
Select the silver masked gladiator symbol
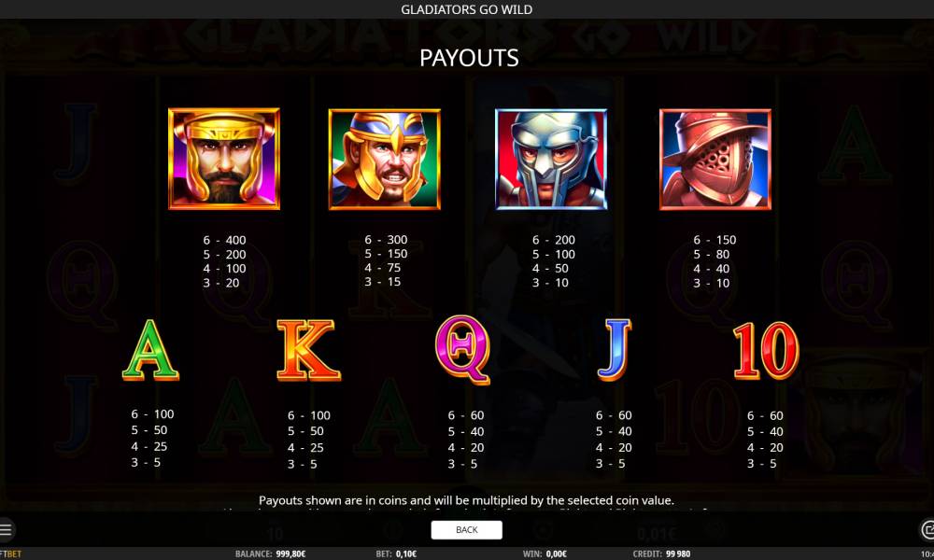551,160
